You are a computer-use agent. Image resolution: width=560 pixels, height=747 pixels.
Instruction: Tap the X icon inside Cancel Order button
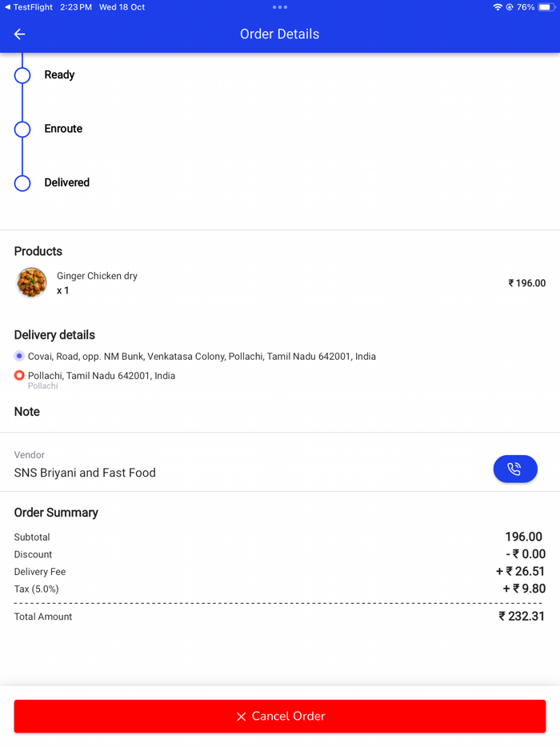241,716
